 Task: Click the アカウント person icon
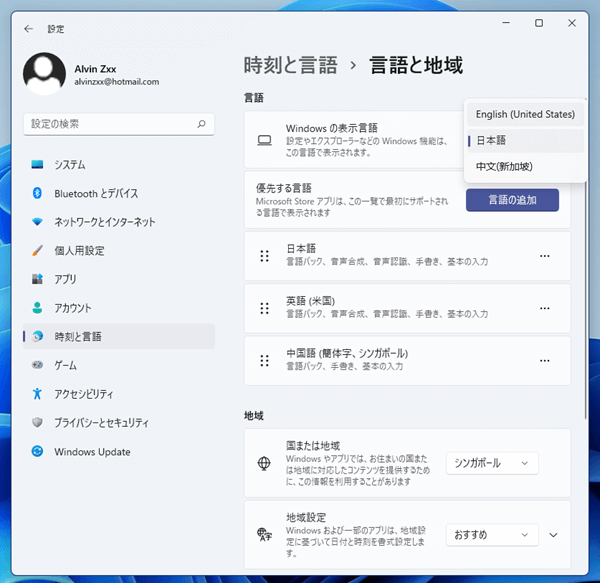[37, 308]
